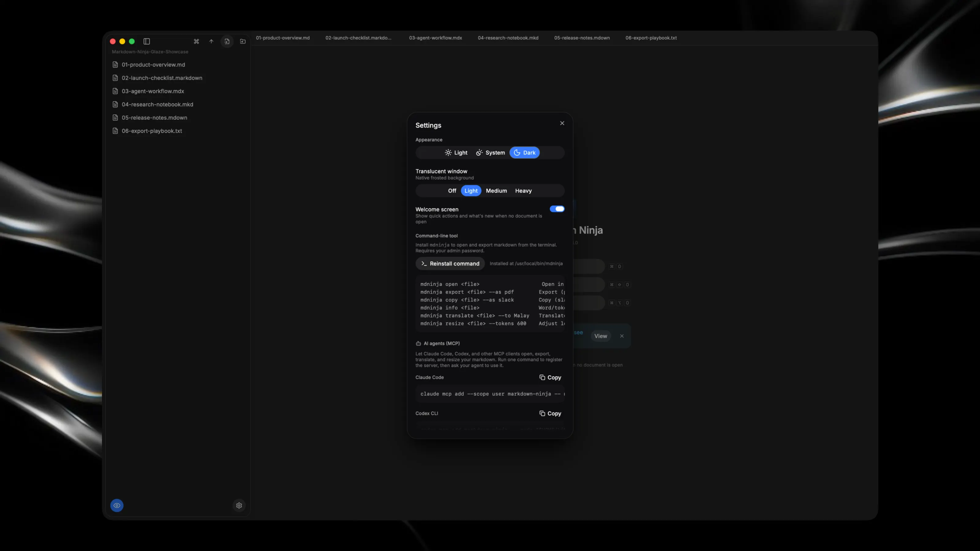
Task: Click Reinstall command button
Action: (x=450, y=264)
